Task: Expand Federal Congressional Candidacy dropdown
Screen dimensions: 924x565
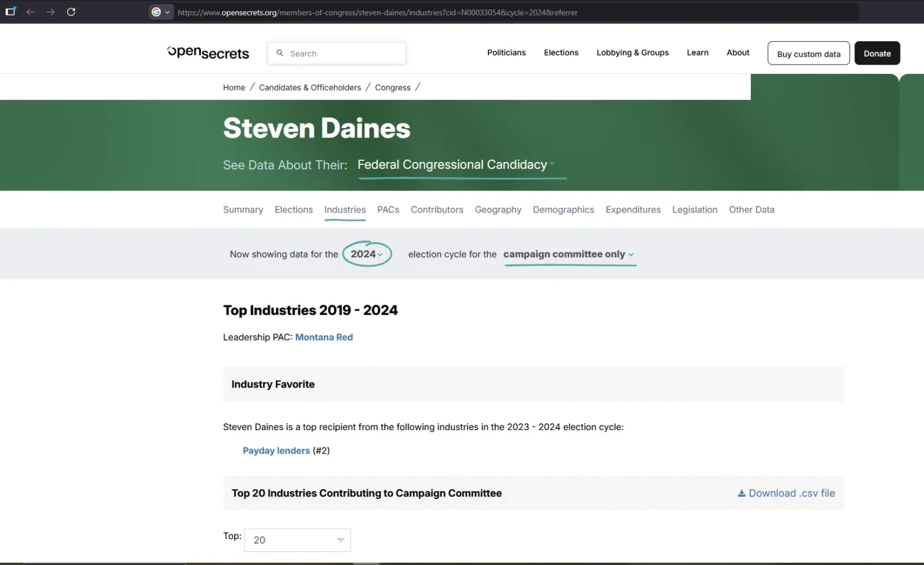Action: tap(456, 165)
